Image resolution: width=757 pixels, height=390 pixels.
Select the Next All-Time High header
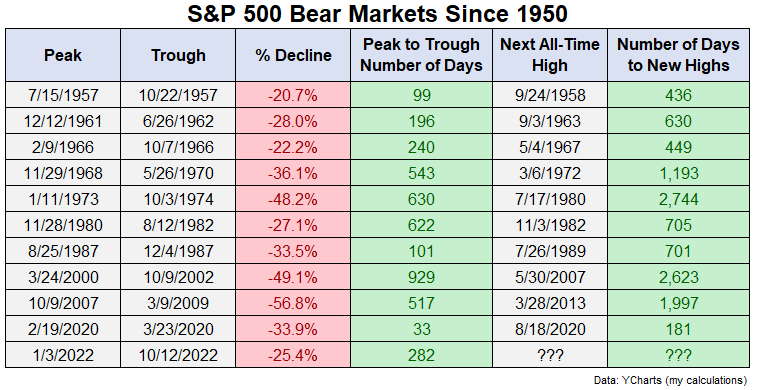click(550, 55)
